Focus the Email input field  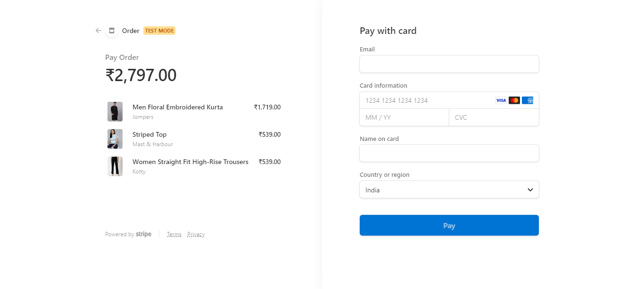[x=449, y=64]
